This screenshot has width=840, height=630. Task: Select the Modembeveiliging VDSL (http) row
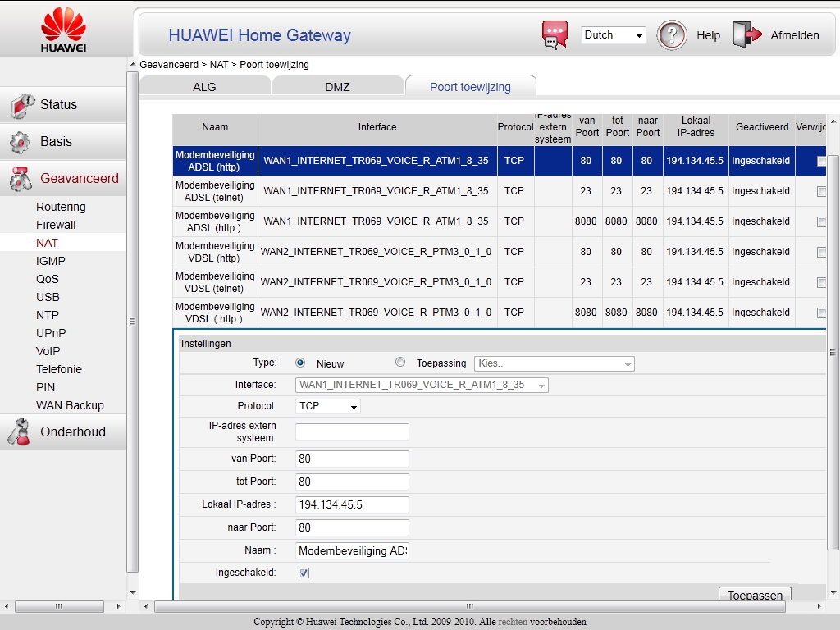pos(500,252)
